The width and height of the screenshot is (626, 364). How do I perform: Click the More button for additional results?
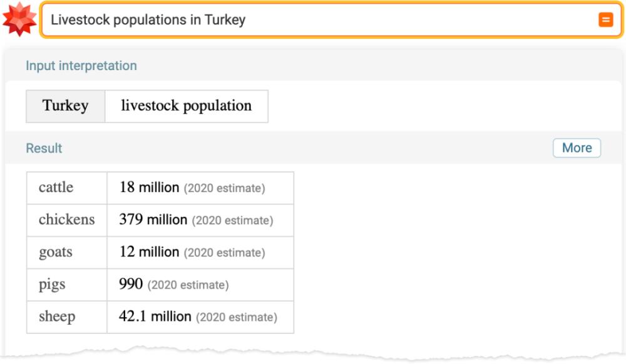point(577,148)
